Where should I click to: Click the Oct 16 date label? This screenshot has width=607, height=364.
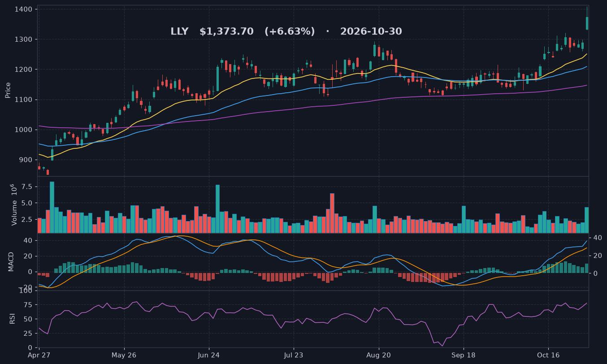point(548,355)
